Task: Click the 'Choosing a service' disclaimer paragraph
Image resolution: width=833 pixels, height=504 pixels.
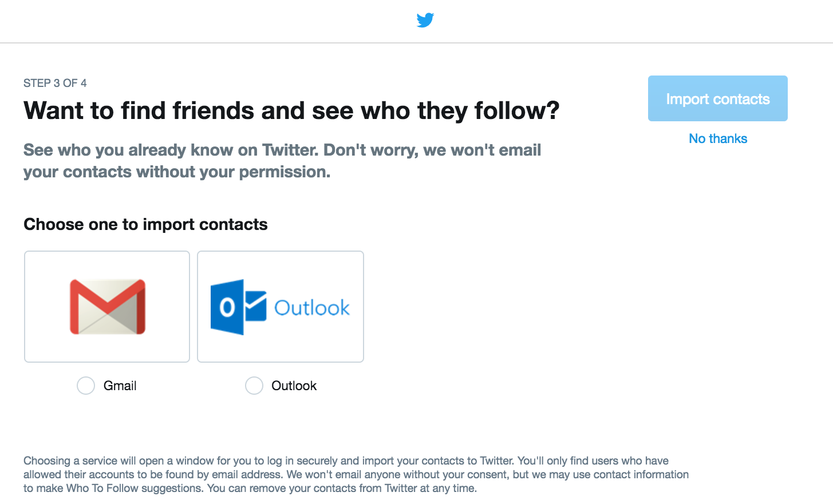Action: 356,474
